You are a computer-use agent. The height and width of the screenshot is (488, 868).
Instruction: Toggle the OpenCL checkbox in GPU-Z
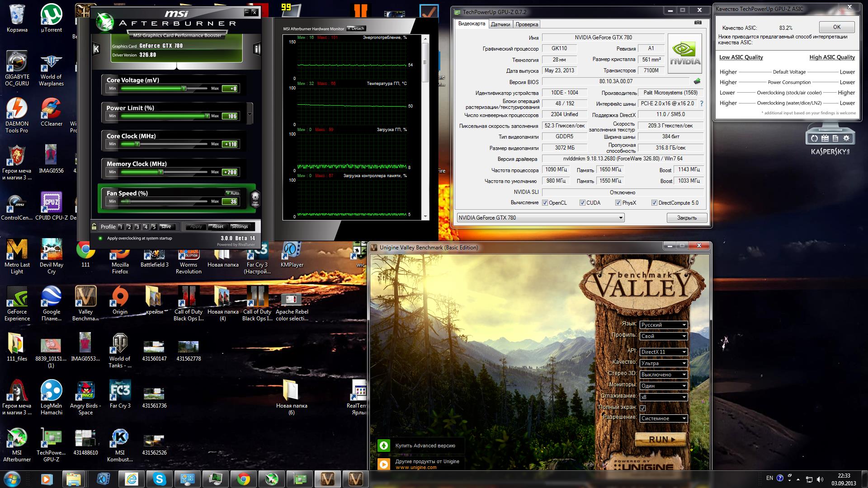pyautogui.click(x=545, y=203)
